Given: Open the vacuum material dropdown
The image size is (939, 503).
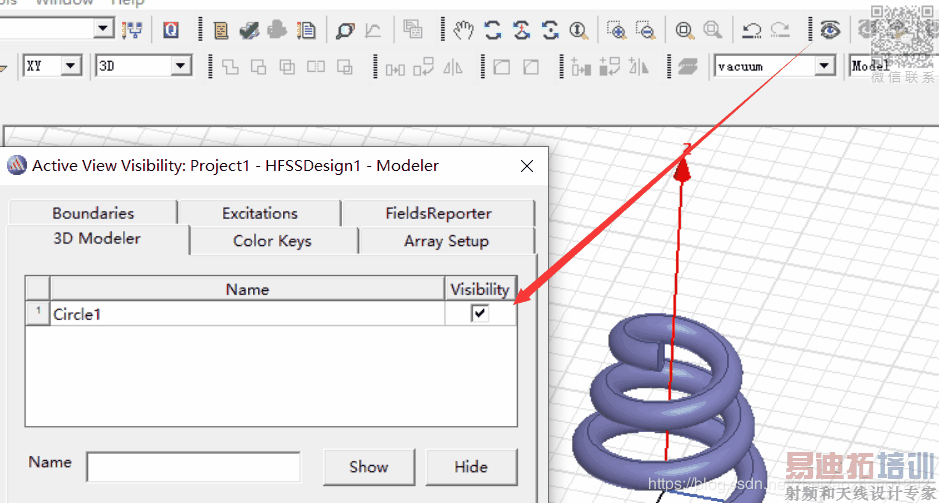Looking at the screenshot, I should pyautogui.click(x=825, y=66).
